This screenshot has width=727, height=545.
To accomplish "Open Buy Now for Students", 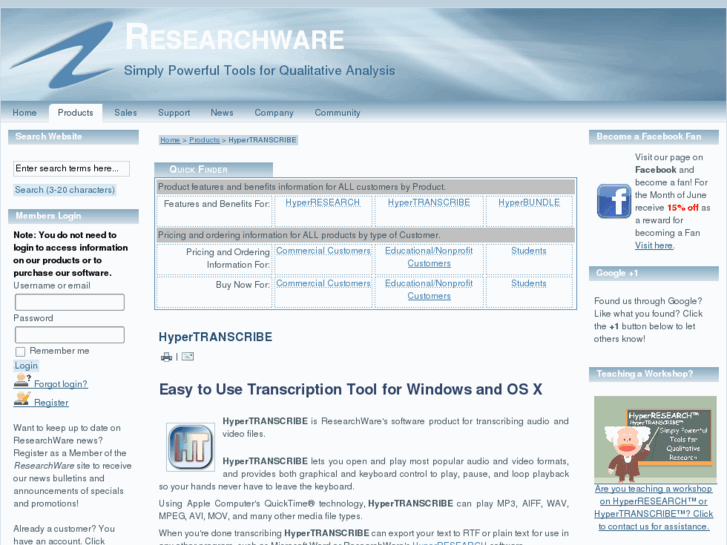I will tap(529, 283).
